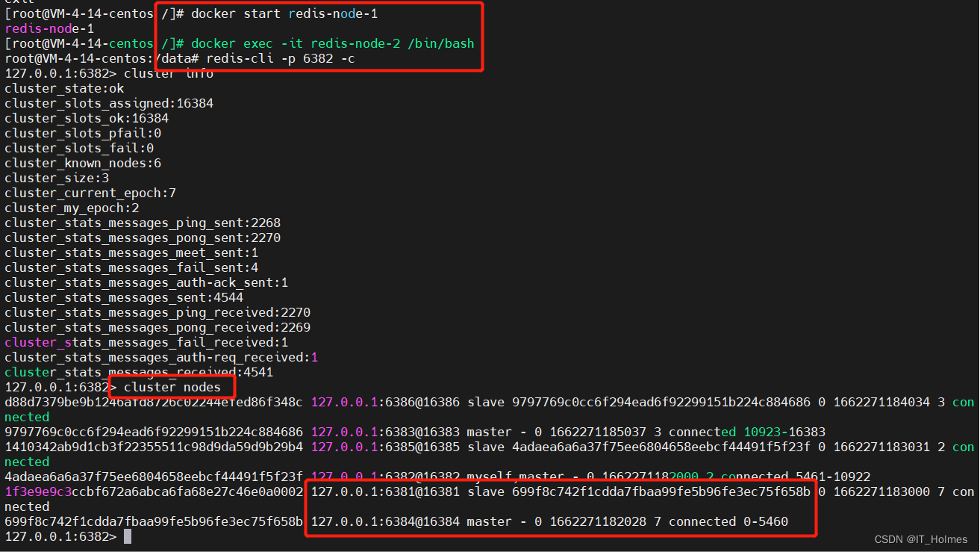Click the 'cluster_slots_ok:16384' line
The height and width of the screenshot is (552, 980).
point(87,118)
